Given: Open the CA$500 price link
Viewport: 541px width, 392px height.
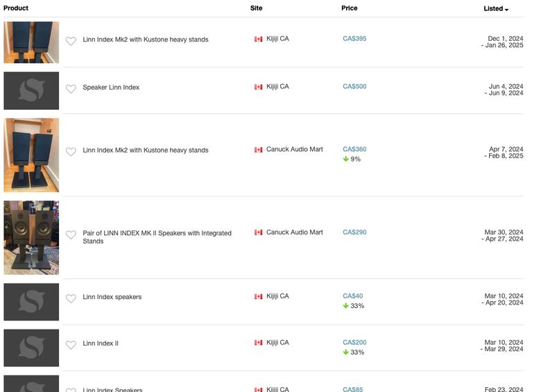Looking at the screenshot, I should [354, 86].
